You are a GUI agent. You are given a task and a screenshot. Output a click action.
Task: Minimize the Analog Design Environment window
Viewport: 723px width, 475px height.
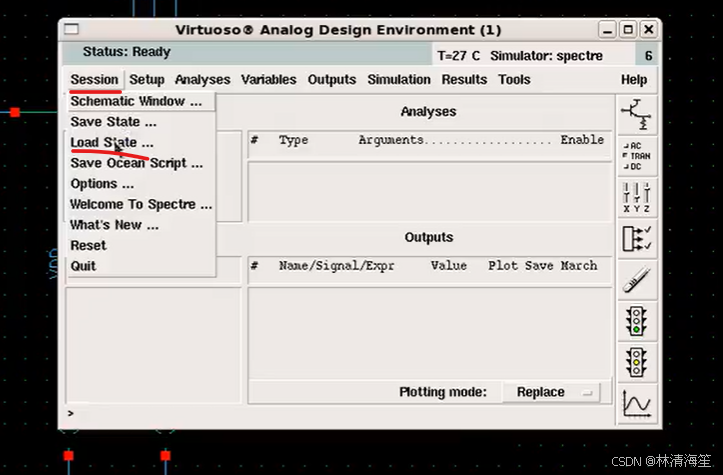[607, 30]
